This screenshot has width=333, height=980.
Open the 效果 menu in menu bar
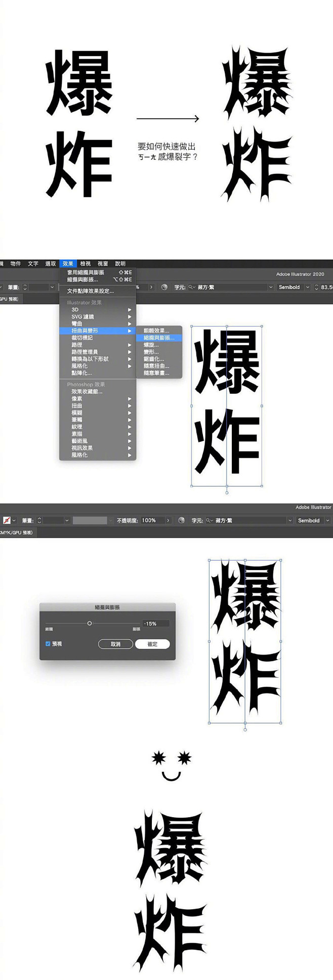click(68, 263)
